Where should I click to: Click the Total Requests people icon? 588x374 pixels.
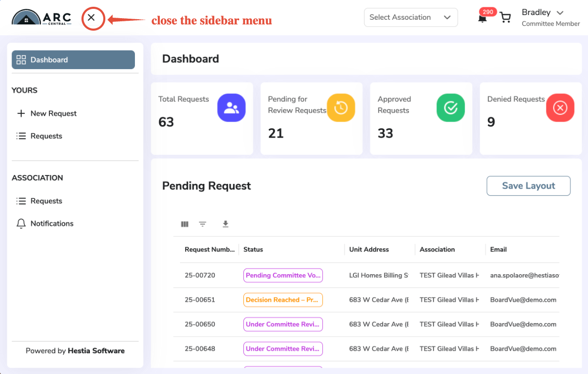coord(231,108)
